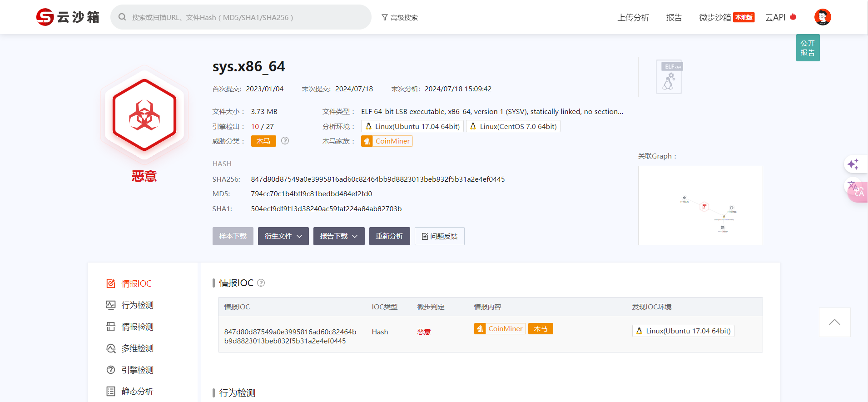Viewport: 868px width, 402px height.
Task: Click the penguin icon in the IOC table environment
Action: click(639, 331)
